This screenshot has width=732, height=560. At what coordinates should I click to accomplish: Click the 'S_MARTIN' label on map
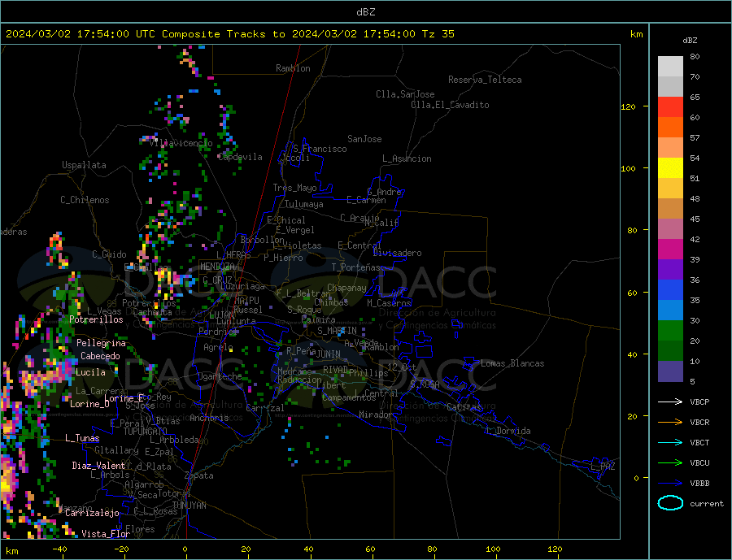coord(337,331)
